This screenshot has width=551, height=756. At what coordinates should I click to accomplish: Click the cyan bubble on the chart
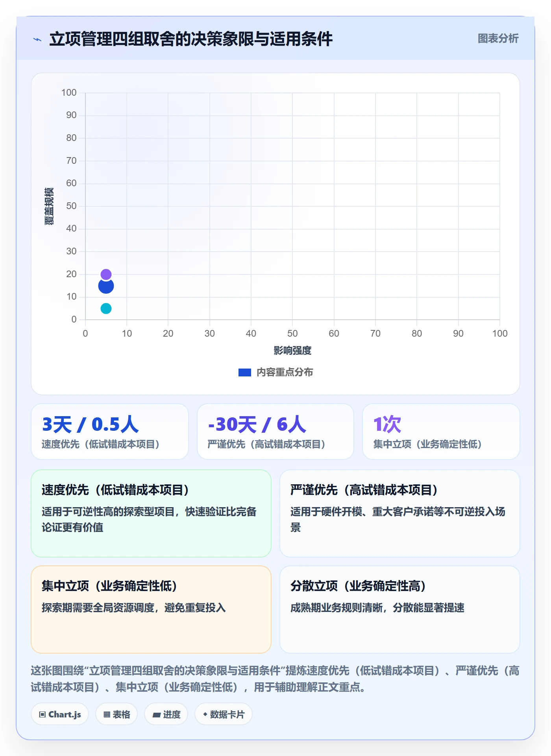click(106, 308)
